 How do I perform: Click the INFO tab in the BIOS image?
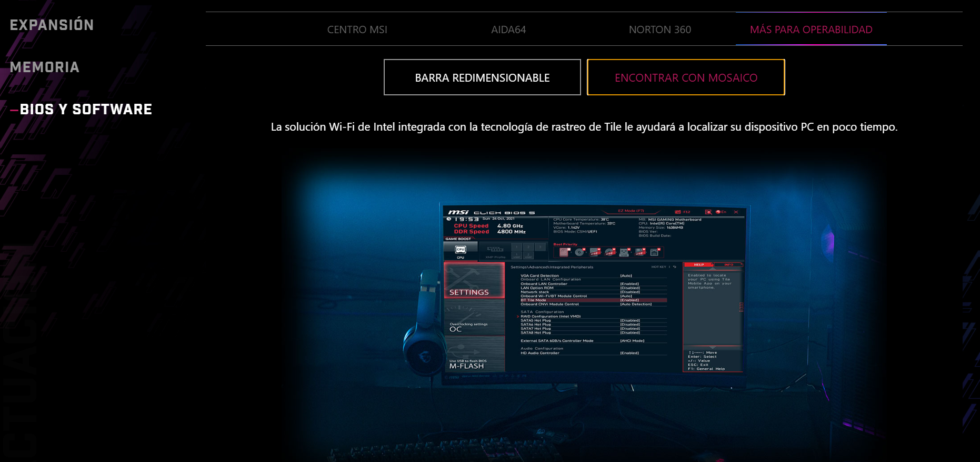coord(728,264)
